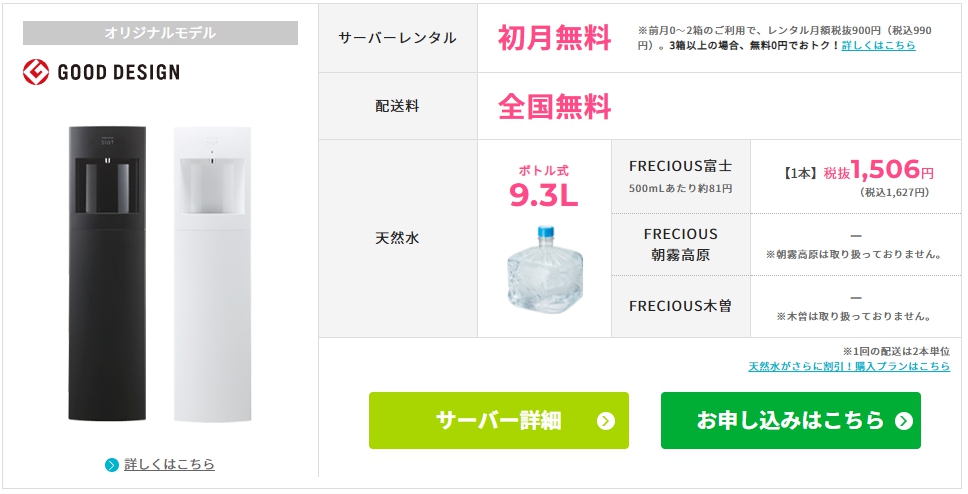Select the white water server image
This screenshot has height=494, width=968.
coord(212,274)
